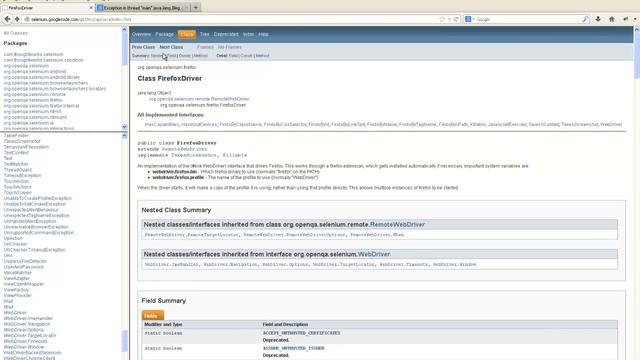Open the Package navigation item
Viewport: 640px width, 360px height.
pos(164,34)
